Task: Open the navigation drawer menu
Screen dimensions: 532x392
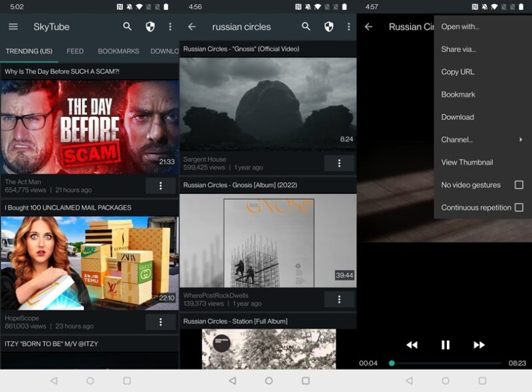Action: (13, 27)
